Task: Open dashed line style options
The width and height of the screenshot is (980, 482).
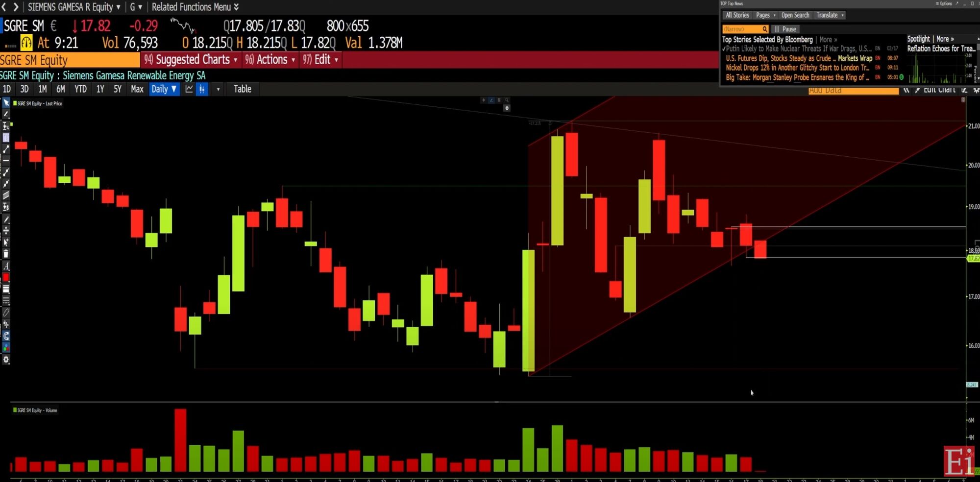Action: [6, 300]
